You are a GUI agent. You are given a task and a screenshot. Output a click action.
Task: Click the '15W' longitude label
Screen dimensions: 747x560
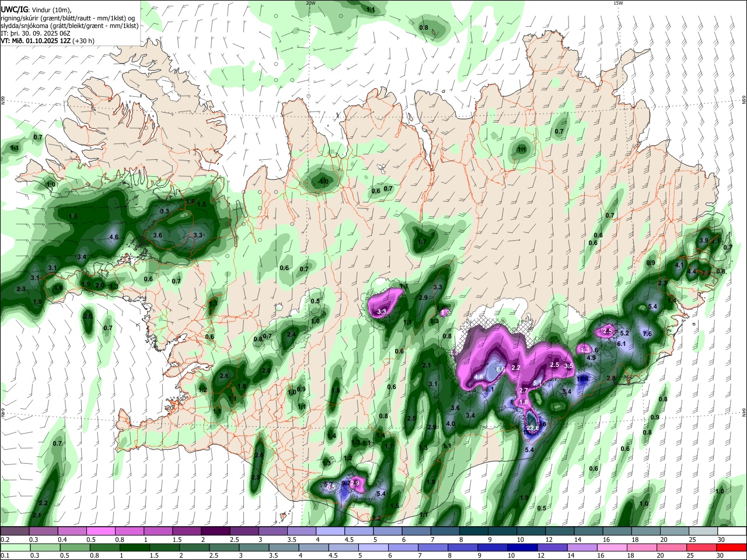[x=618, y=3]
